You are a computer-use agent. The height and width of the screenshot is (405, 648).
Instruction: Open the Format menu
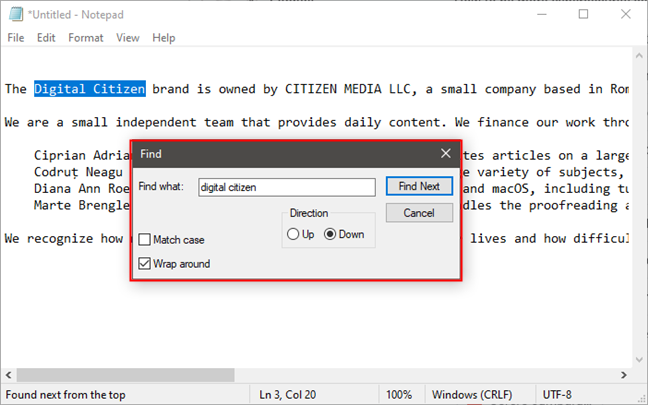click(x=86, y=38)
